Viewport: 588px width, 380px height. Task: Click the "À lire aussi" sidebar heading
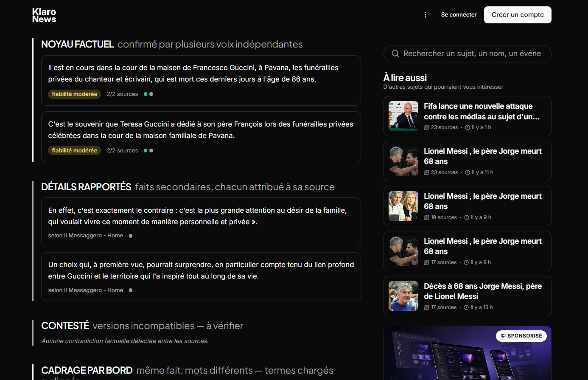(x=405, y=78)
